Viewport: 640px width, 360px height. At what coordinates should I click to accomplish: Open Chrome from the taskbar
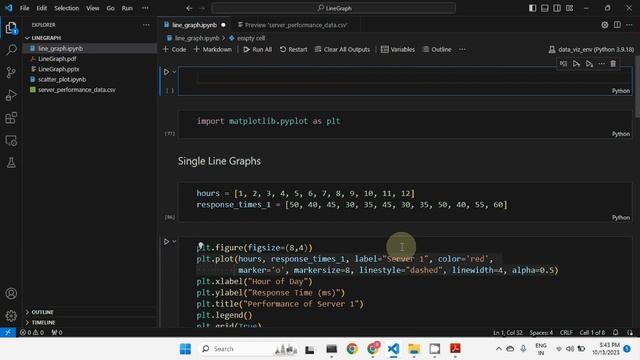point(352,349)
